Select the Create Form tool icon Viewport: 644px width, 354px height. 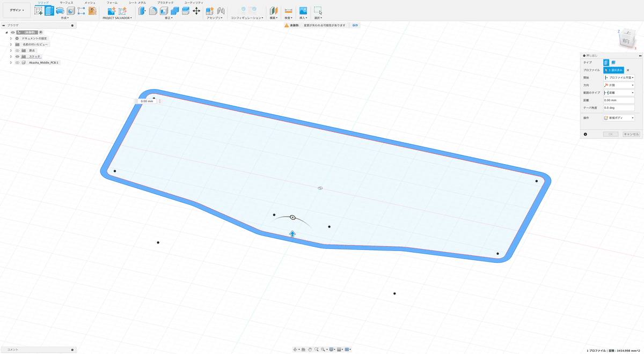(82, 11)
